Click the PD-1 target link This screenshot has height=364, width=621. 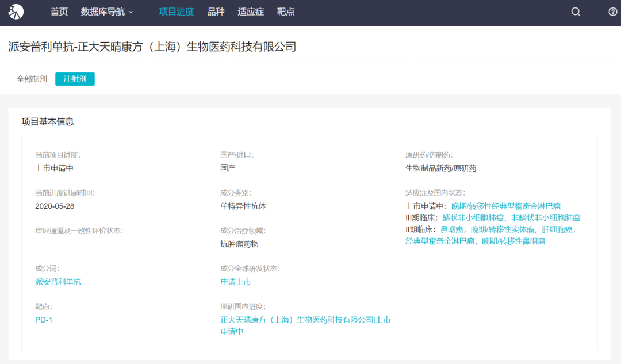tap(44, 320)
